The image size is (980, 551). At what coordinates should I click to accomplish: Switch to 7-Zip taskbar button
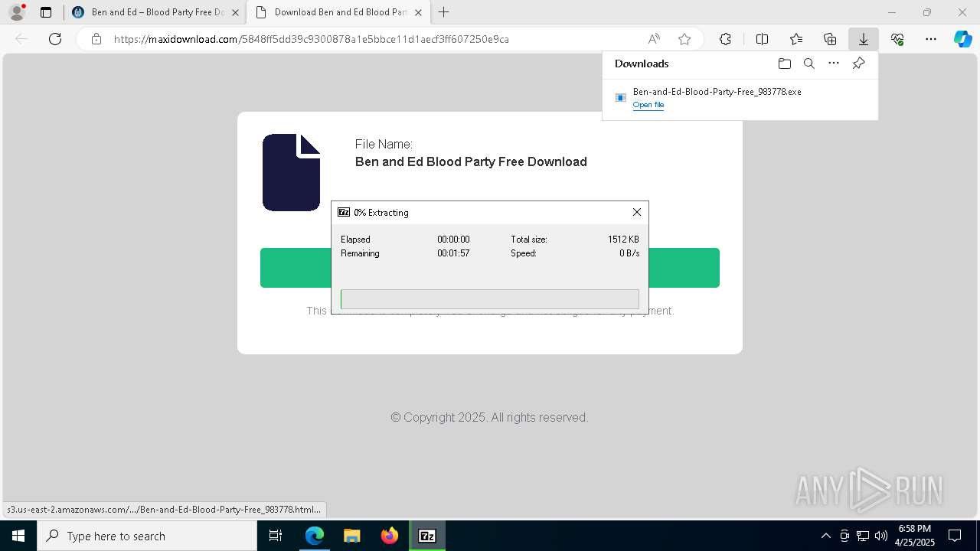427,536
